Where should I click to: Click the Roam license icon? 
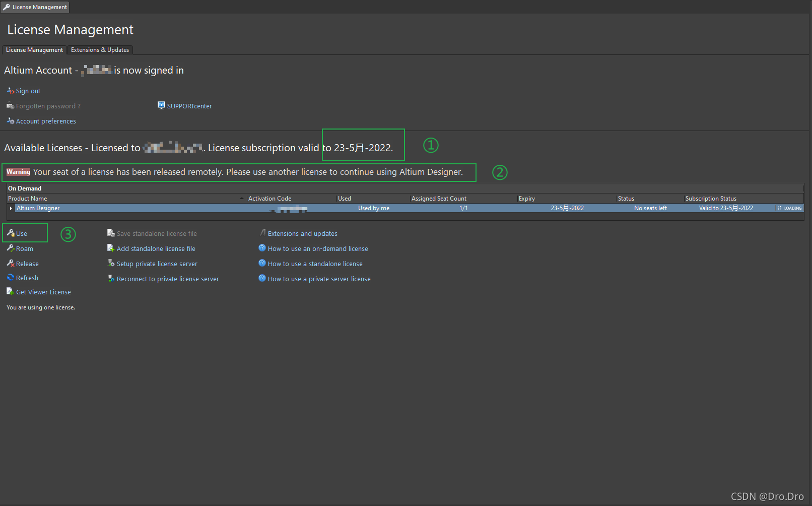[x=11, y=248]
